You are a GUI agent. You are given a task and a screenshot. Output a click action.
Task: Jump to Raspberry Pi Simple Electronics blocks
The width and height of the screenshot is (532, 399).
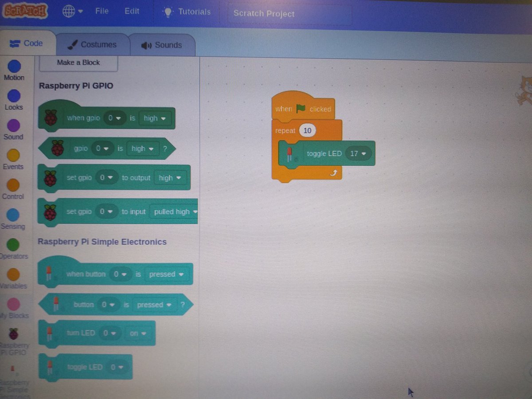click(x=14, y=375)
